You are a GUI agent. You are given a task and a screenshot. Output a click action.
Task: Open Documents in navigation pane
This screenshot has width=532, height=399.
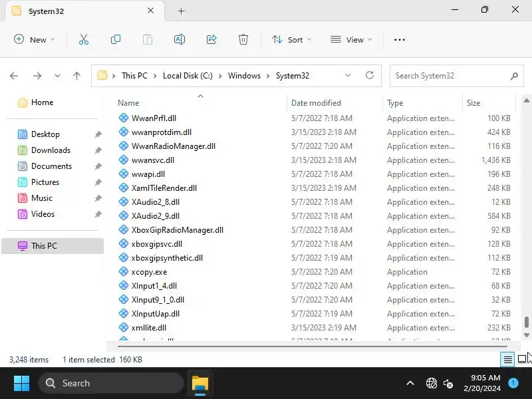pos(51,166)
